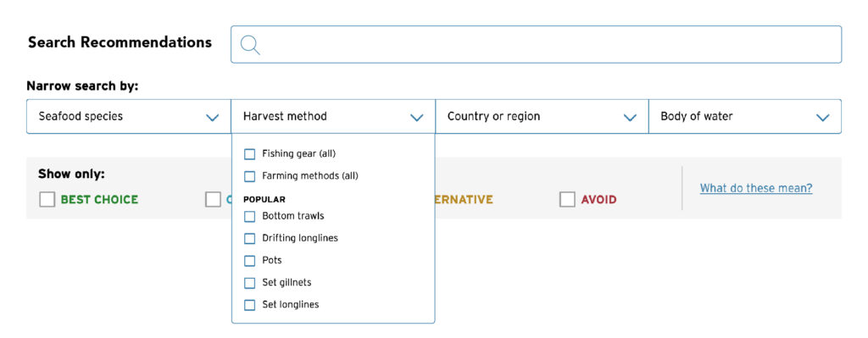Viewport: 868px width, 338px height.
Task: Click the 'Drifting longlines' option text
Action: (x=300, y=238)
